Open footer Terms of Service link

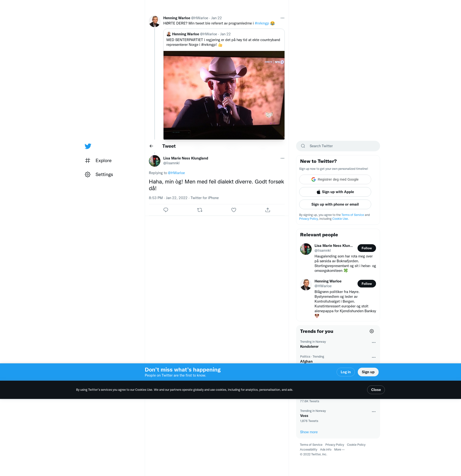pyautogui.click(x=311, y=445)
